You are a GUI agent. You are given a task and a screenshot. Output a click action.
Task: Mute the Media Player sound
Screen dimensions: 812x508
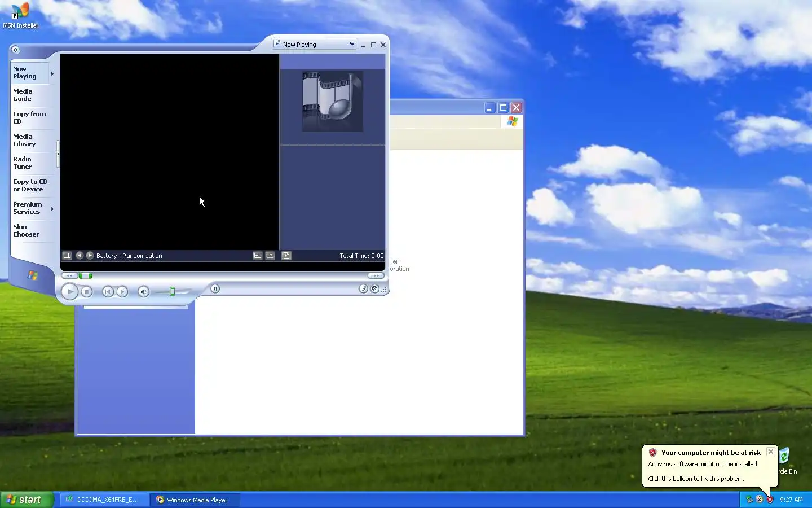pos(144,292)
